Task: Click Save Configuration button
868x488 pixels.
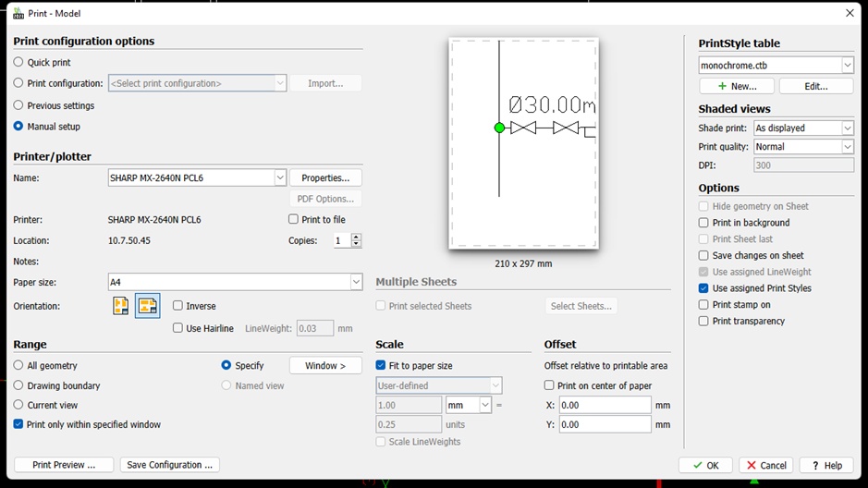Action: (169, 465)
